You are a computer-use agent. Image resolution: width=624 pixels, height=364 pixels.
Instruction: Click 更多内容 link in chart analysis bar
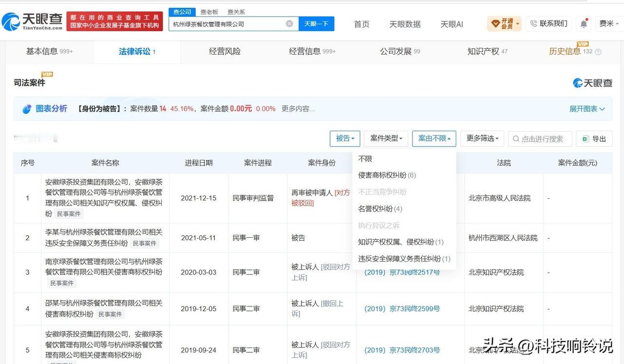click(x=298, y=109)
